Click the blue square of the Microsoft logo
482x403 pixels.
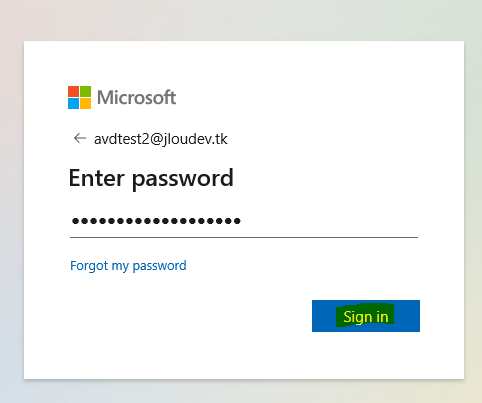tap(73, 103)
